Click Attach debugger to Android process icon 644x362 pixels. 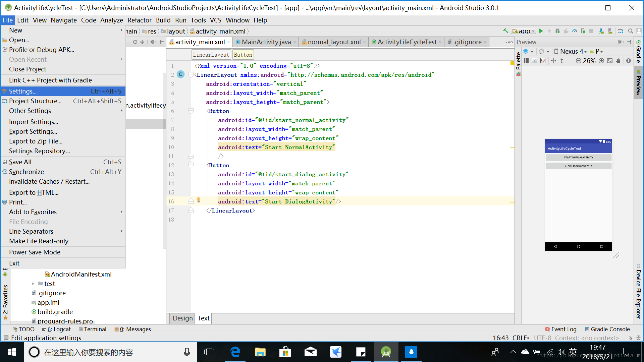click(583, 31)
